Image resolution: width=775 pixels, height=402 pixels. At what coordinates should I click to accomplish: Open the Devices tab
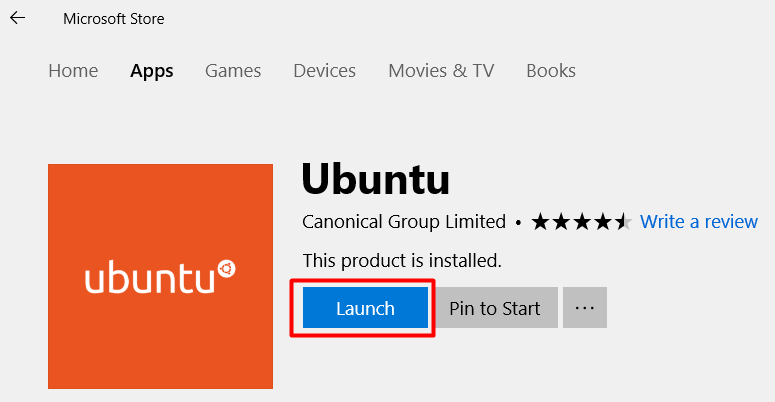point(324,71)
